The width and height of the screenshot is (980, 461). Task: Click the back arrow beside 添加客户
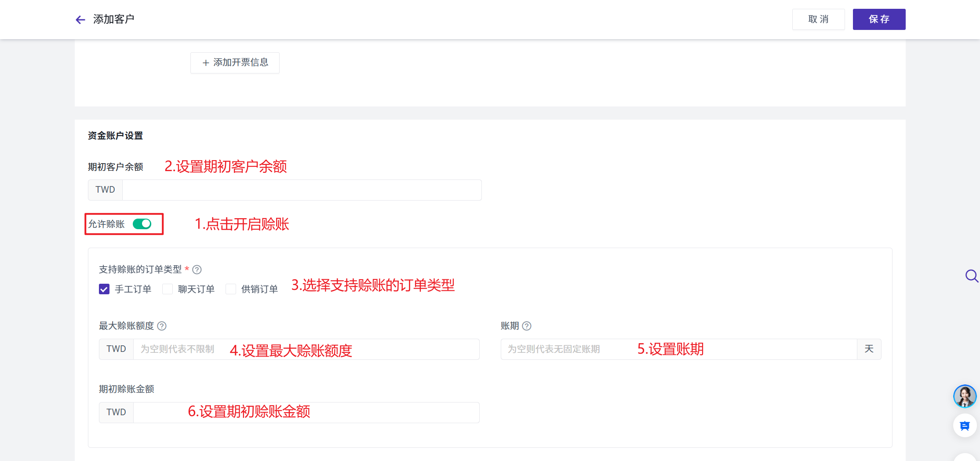coord(80,20)
